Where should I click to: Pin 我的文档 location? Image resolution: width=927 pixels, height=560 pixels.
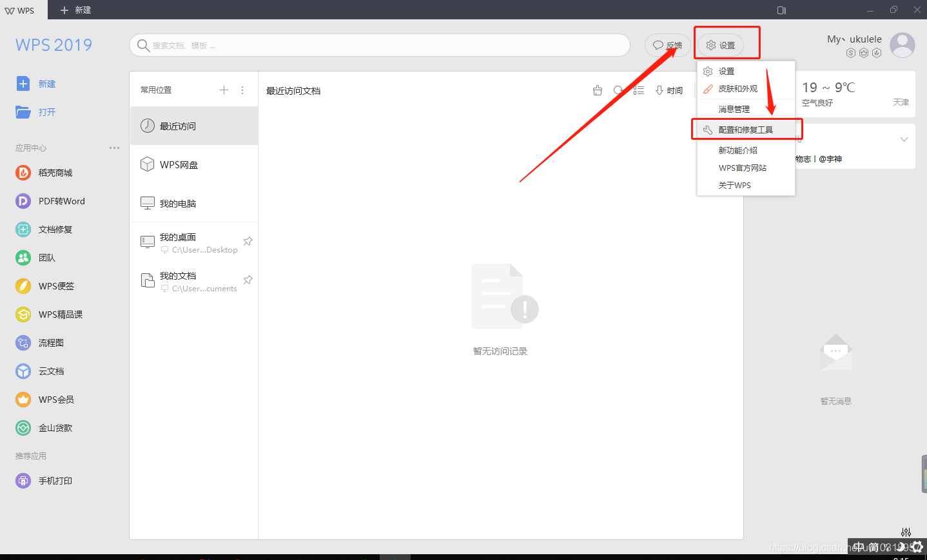[248, 280]
